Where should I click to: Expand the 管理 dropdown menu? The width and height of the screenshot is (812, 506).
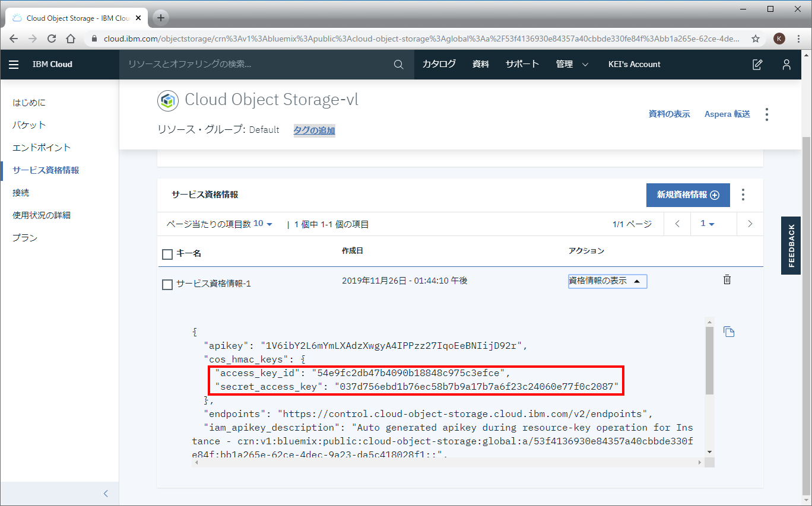[x=572, y=65]
